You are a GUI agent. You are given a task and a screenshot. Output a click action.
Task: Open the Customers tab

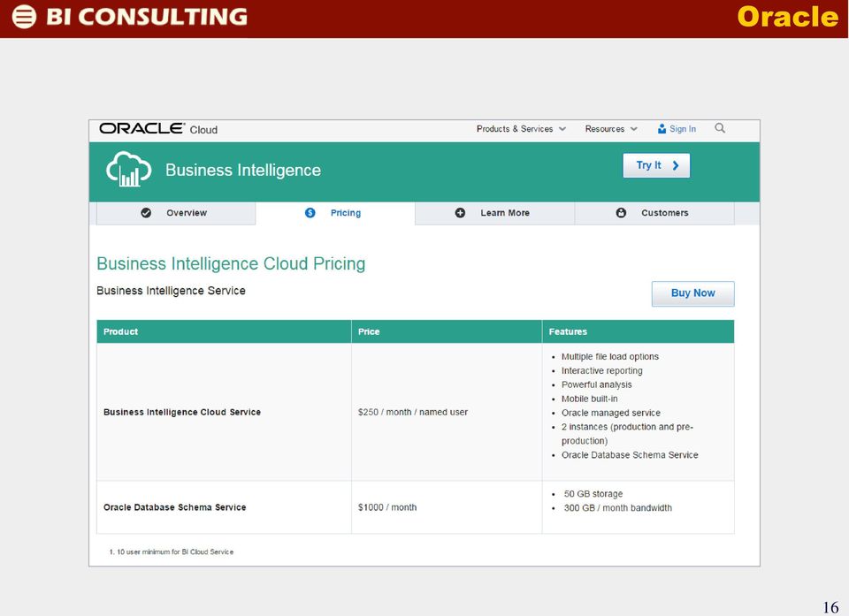tap(654, 213)
